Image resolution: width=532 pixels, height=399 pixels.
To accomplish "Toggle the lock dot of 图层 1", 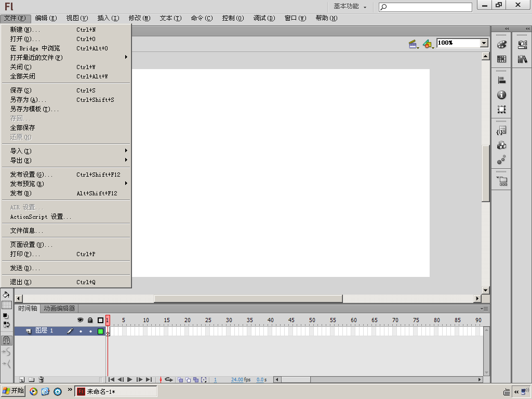I will [90, 331].
